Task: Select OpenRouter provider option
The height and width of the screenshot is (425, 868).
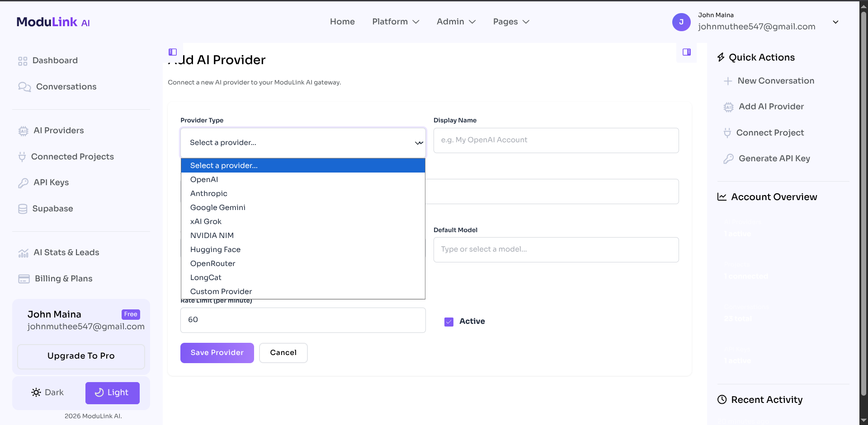Action: pyautogui.click(x=303, y=263)
